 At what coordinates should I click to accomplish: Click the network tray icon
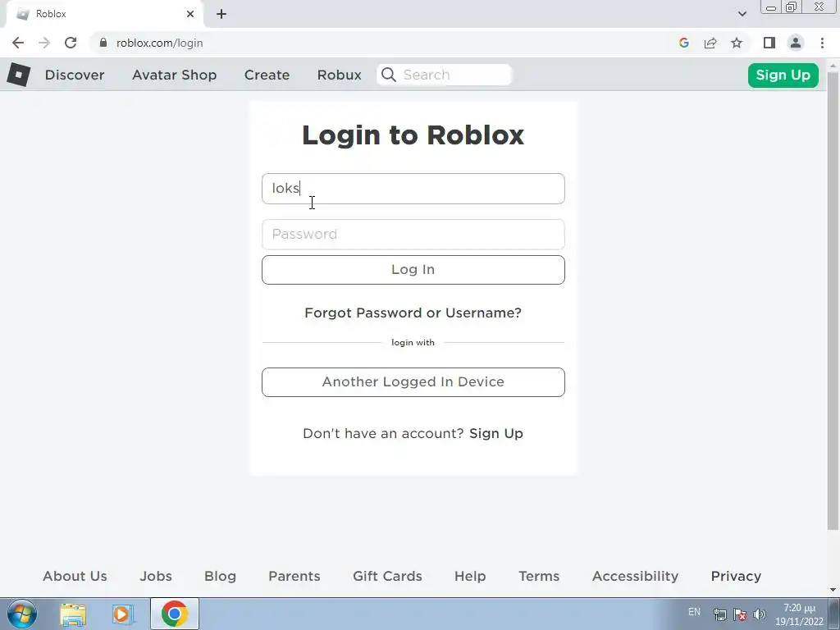click(x=720, y=614)
